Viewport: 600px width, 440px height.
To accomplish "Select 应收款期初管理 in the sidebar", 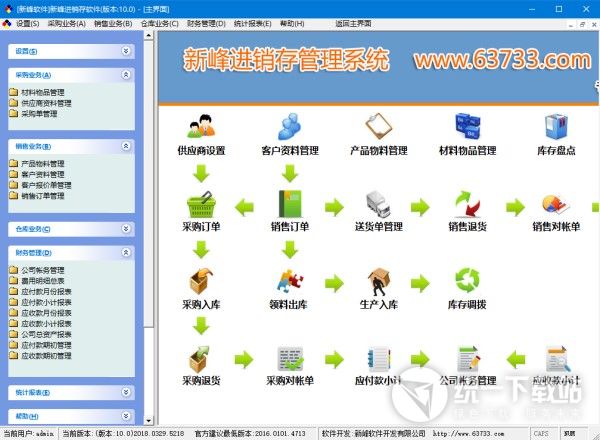I will click(46, 356).
